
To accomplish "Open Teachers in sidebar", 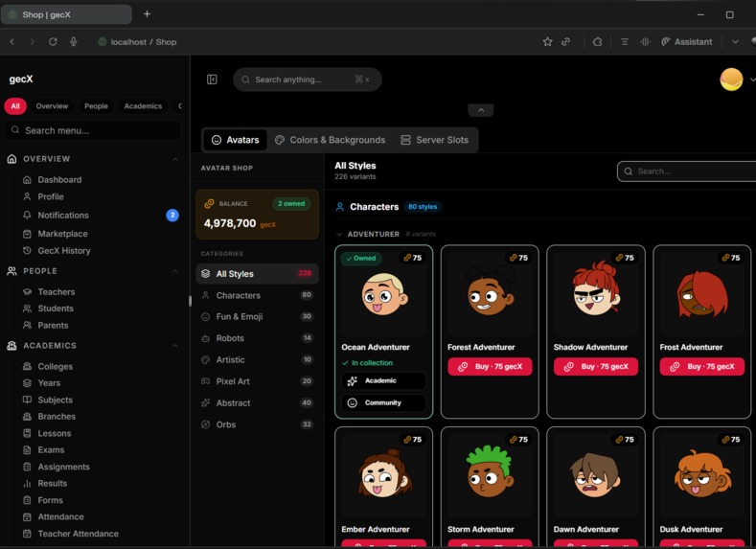I will pyautogui.click(x=56, y=291).
